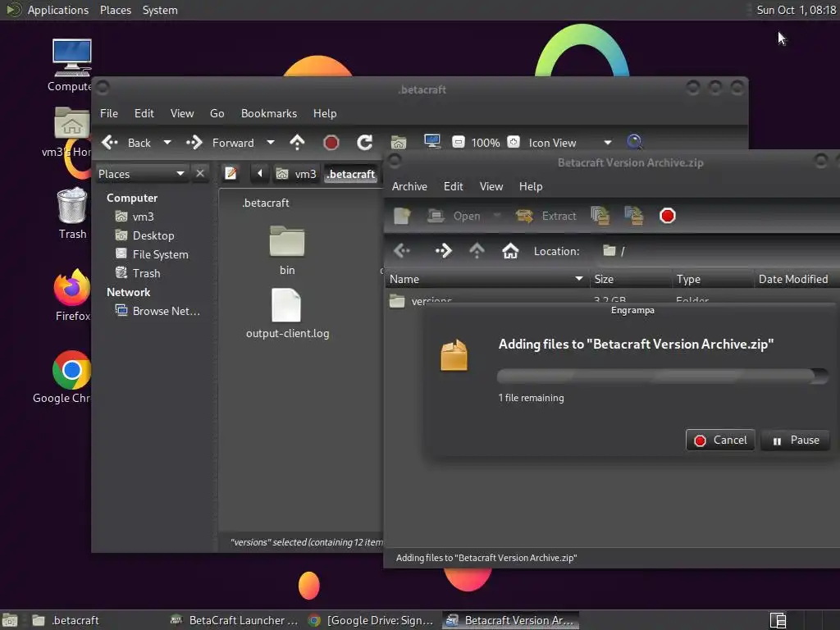Zoom out with the minus icon

pyautogui.click(x=458, y=142)
